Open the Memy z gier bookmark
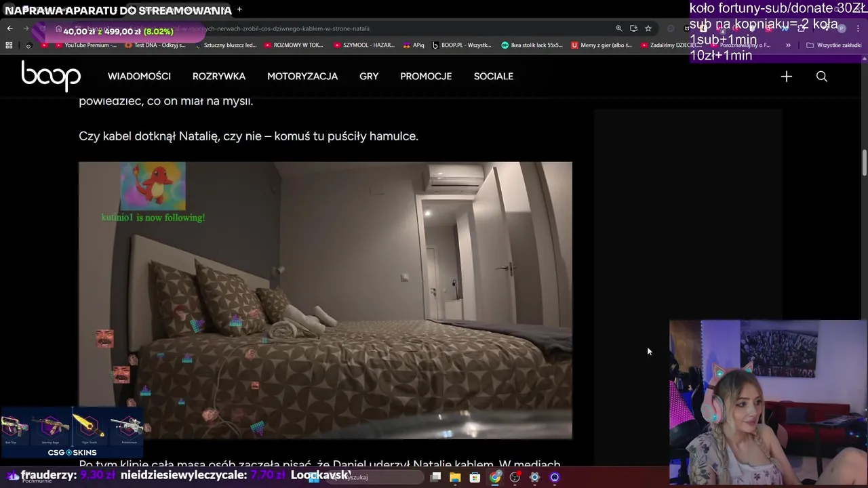 pyautogui.click(x=601, y=45)
